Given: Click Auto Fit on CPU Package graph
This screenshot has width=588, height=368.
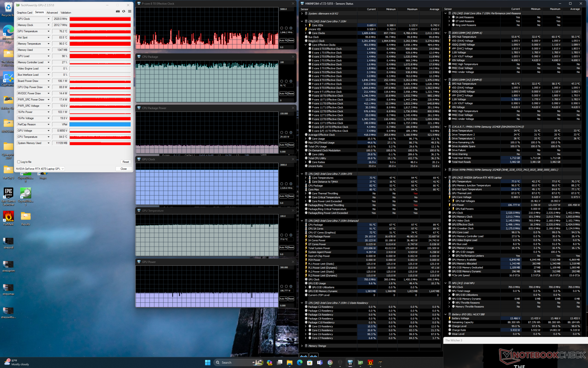Looking at the screenshot, I should (x=283, y=94).
